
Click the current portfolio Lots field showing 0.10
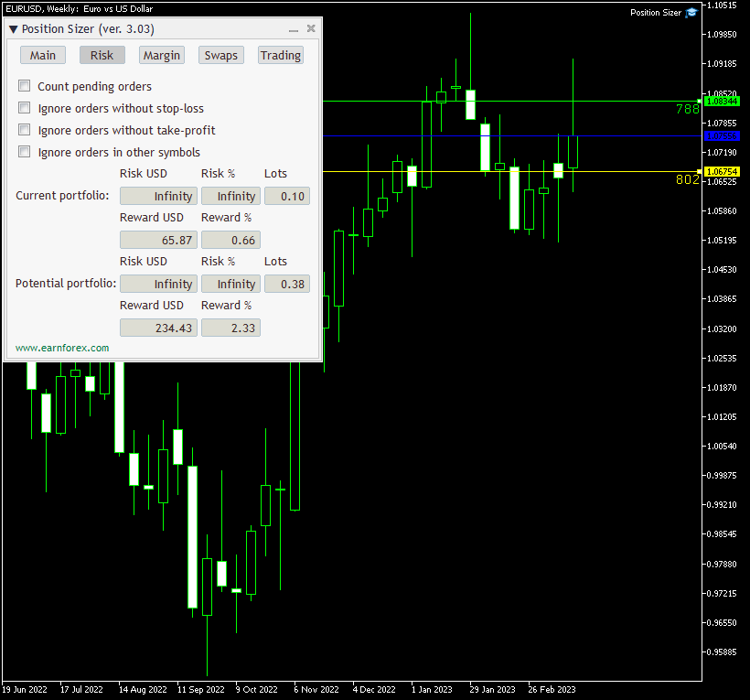pos(285,195)
